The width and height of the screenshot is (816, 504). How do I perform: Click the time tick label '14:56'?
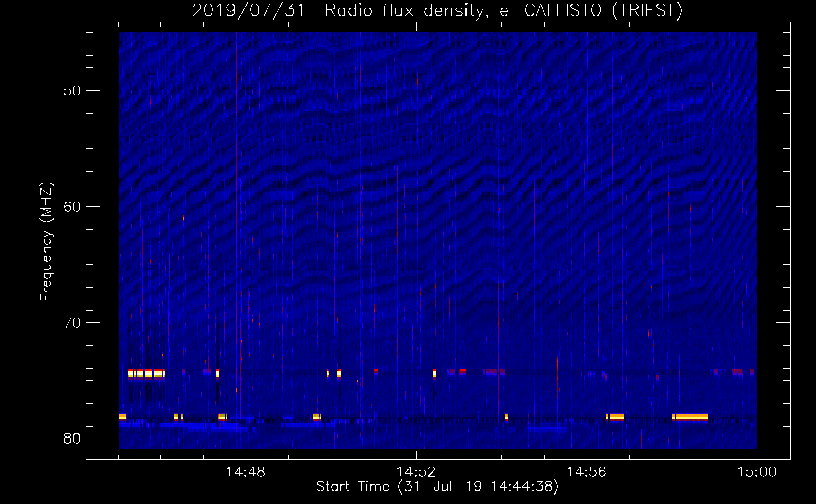click(587, 472)
